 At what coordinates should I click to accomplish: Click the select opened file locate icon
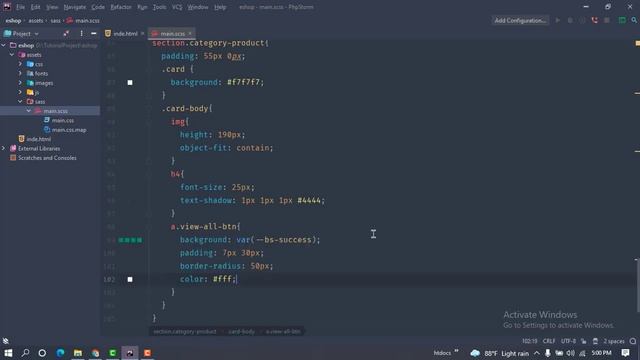[x=66, y=33]
